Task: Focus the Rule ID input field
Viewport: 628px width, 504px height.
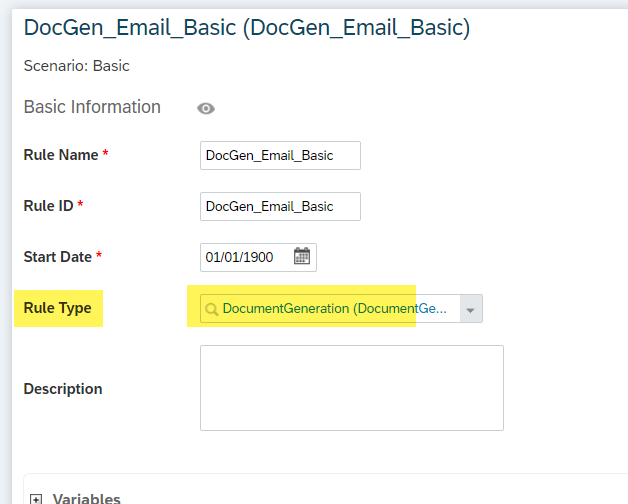Action: [x=280, y=206]
